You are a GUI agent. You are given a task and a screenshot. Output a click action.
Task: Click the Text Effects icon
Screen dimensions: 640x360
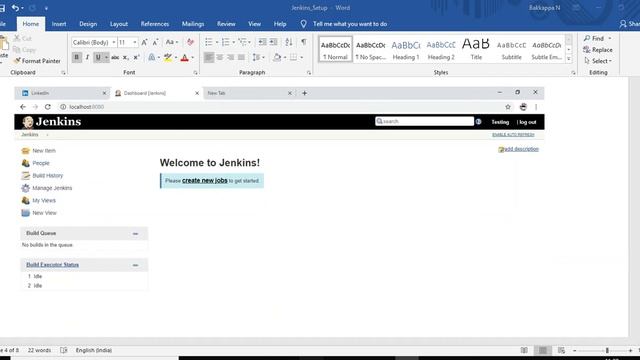(151, 58)
